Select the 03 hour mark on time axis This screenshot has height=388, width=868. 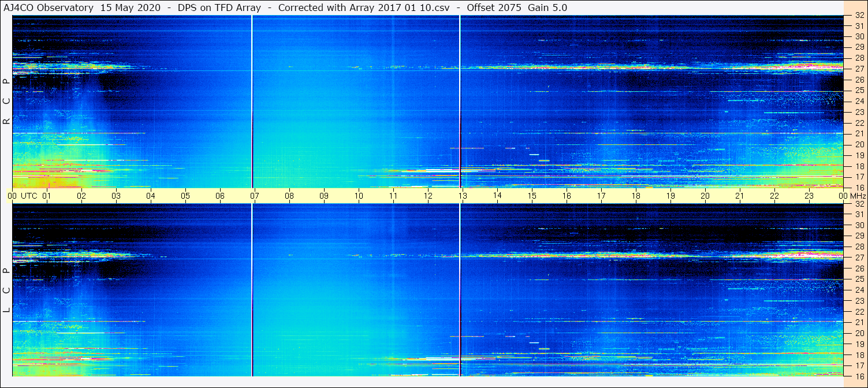(x=116, y=196)
